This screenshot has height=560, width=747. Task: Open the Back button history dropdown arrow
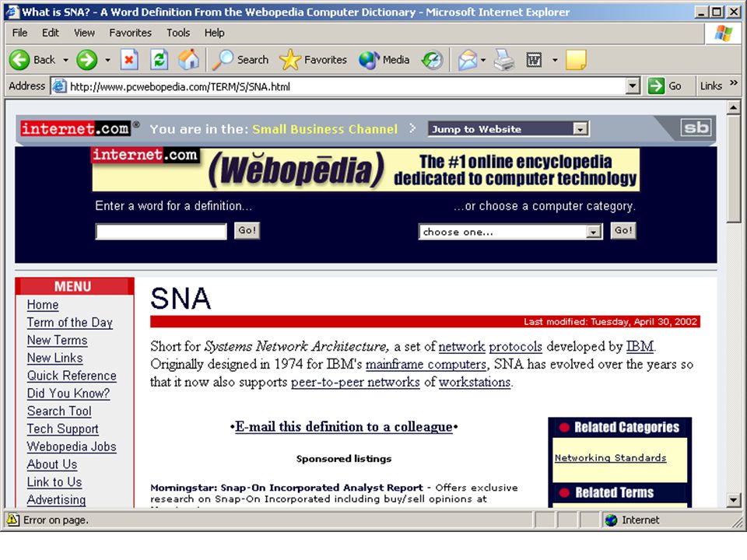65,60
